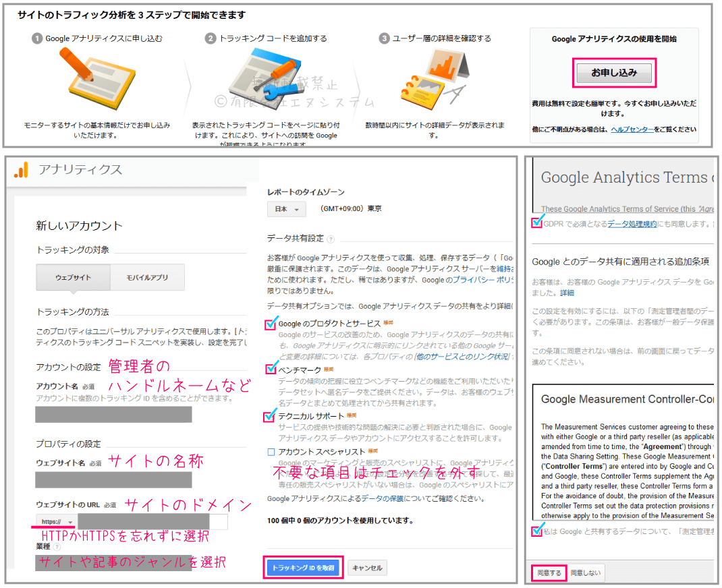Click the (GMT+09:00) 東京 time zone text
722x588 pixels.
click(x=351, y=208)
